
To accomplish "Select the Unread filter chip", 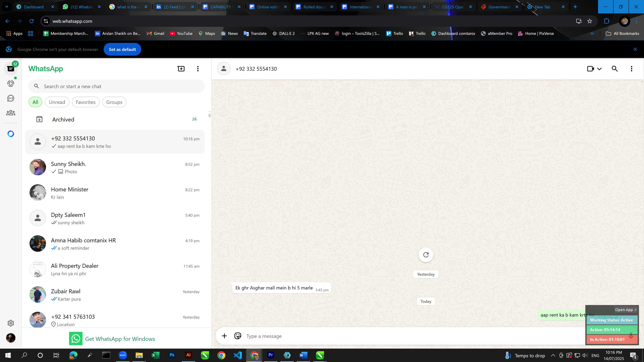I will [57, 102].
